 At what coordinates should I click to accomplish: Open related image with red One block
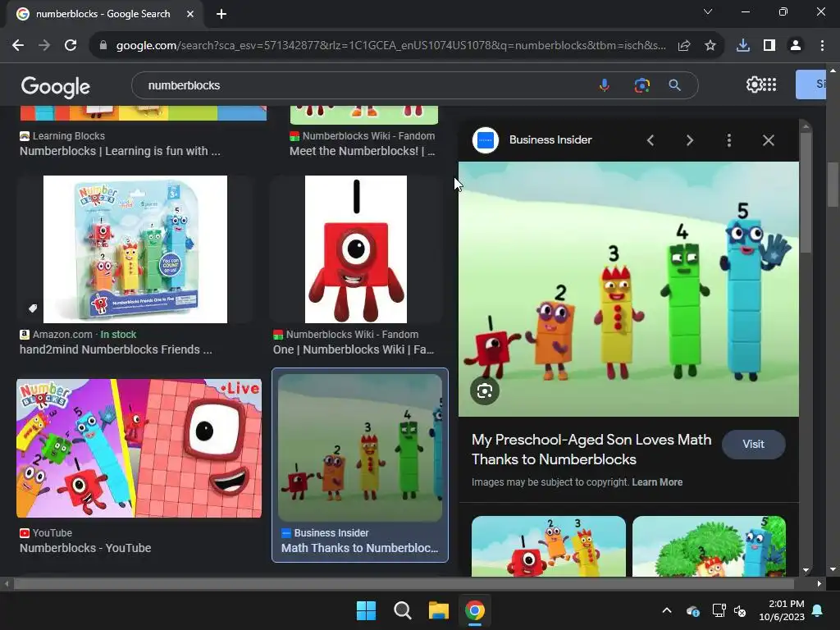pos(549,546)
